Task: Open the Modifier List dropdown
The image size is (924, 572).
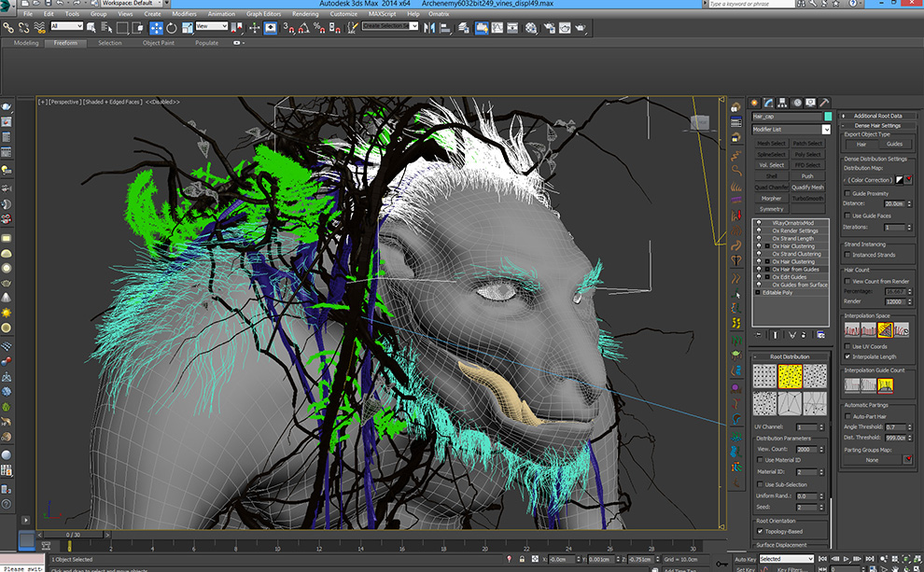Action: coord(826,130)
